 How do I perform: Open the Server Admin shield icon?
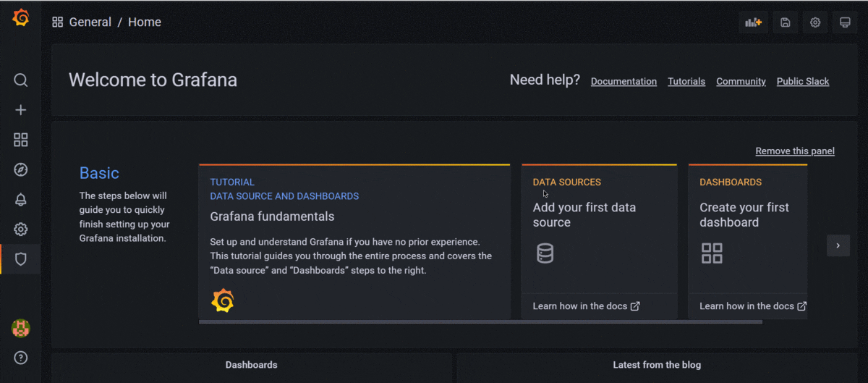pyautogui.click(x=21, y=259)
